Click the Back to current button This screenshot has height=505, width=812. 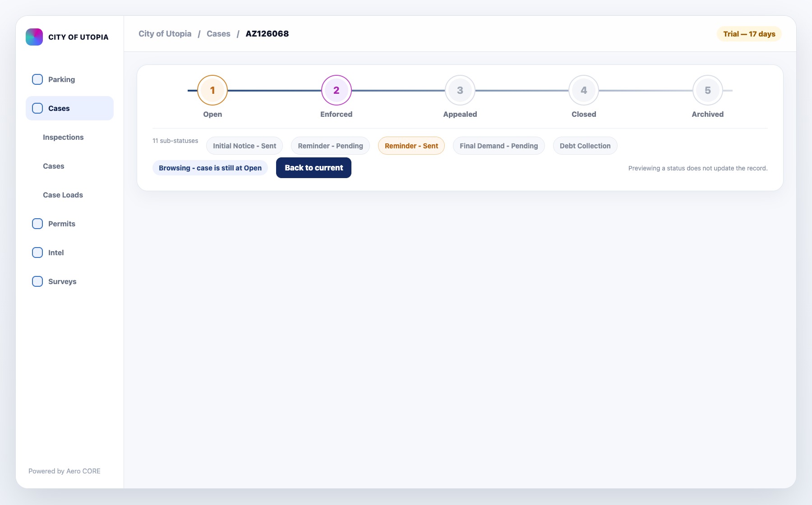tap(314, 168)
